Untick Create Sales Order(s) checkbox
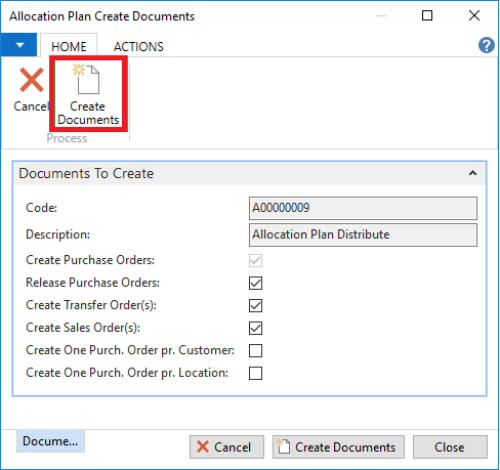 255,328
